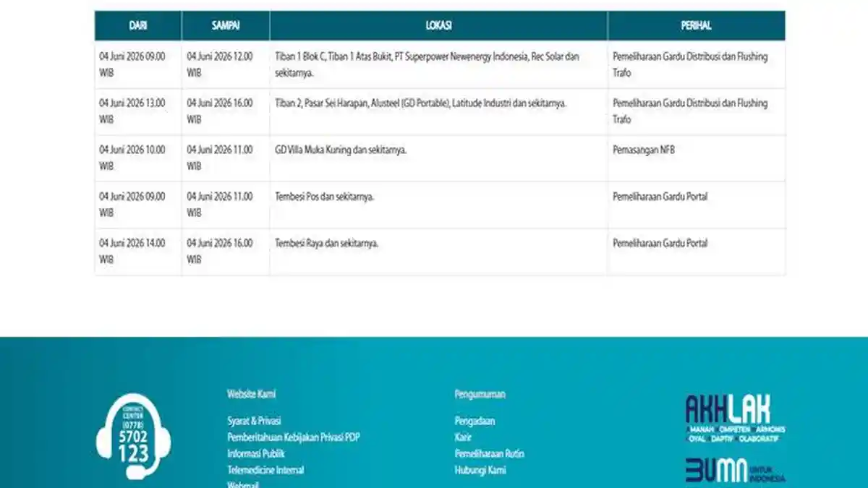This screenshot has width=868, height=488.
Task: Open the Pemeliharaan Rutin link
Action: click(489, 454)
